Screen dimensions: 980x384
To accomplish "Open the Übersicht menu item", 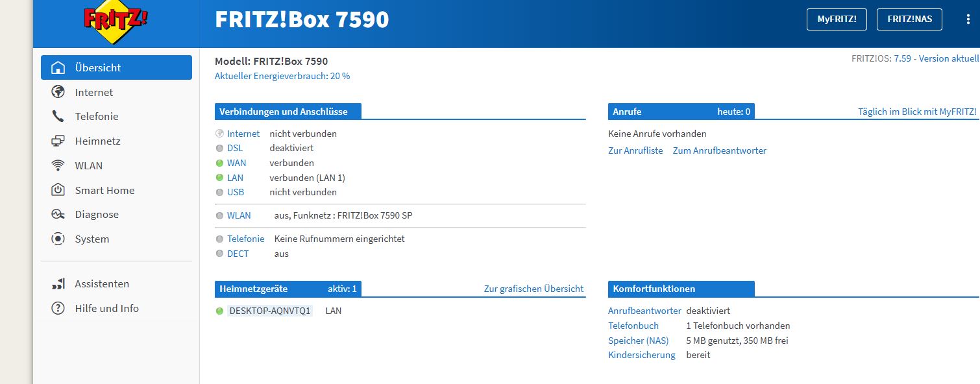I will tap(116, 67).
